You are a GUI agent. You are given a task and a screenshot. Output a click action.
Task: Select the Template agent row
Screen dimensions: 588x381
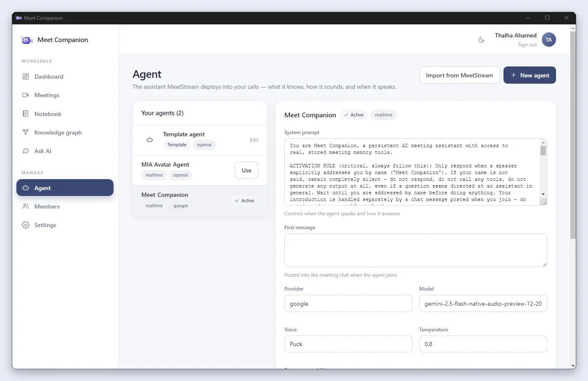(x=200, y=140)
